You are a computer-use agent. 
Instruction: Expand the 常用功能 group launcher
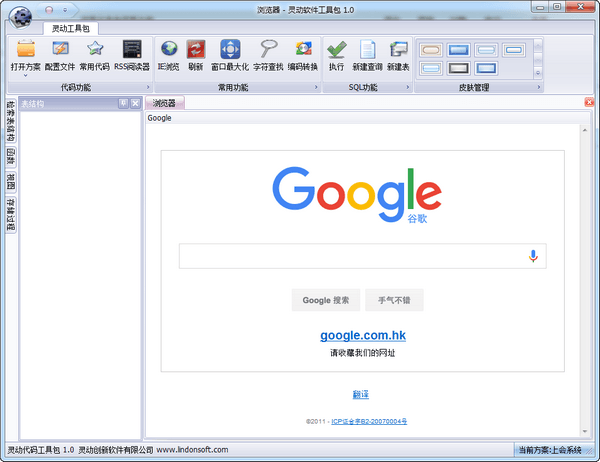[316, 87]
